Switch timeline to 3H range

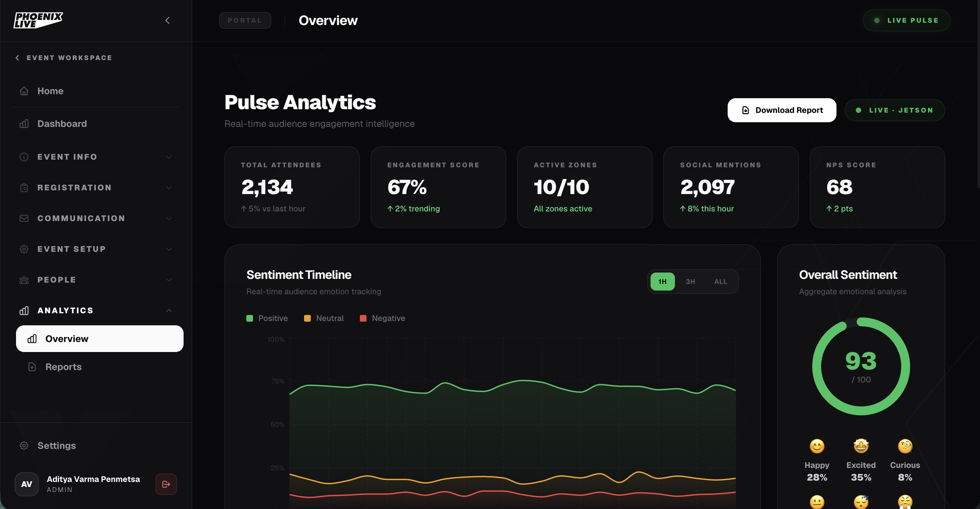click(x=691, y=282)
